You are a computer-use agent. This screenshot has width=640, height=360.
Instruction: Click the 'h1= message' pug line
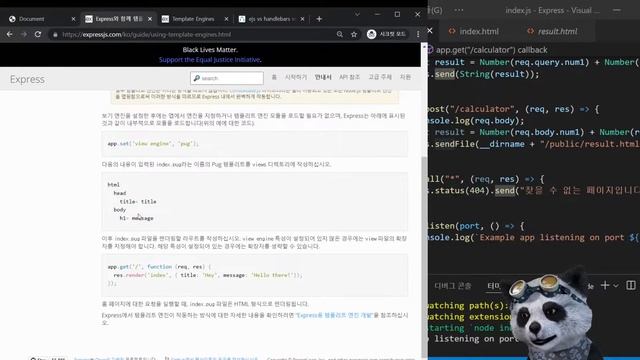137,218
